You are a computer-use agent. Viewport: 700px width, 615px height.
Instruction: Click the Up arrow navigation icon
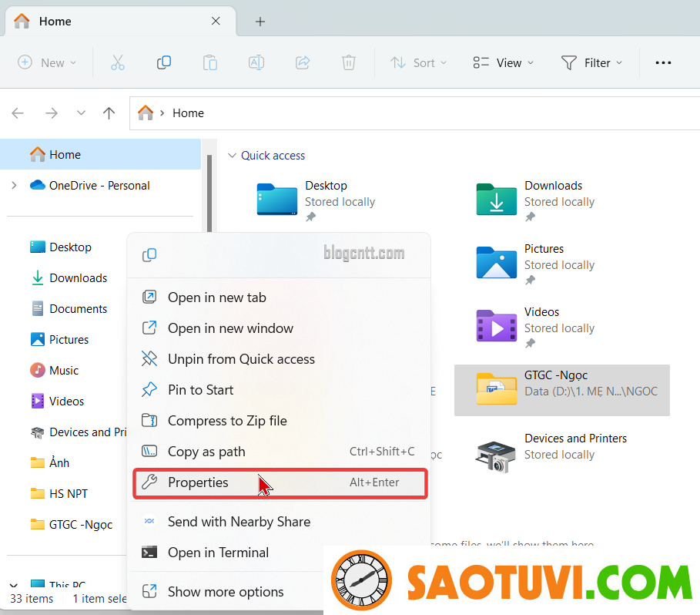pyautogui.click(x=109, y=113)
